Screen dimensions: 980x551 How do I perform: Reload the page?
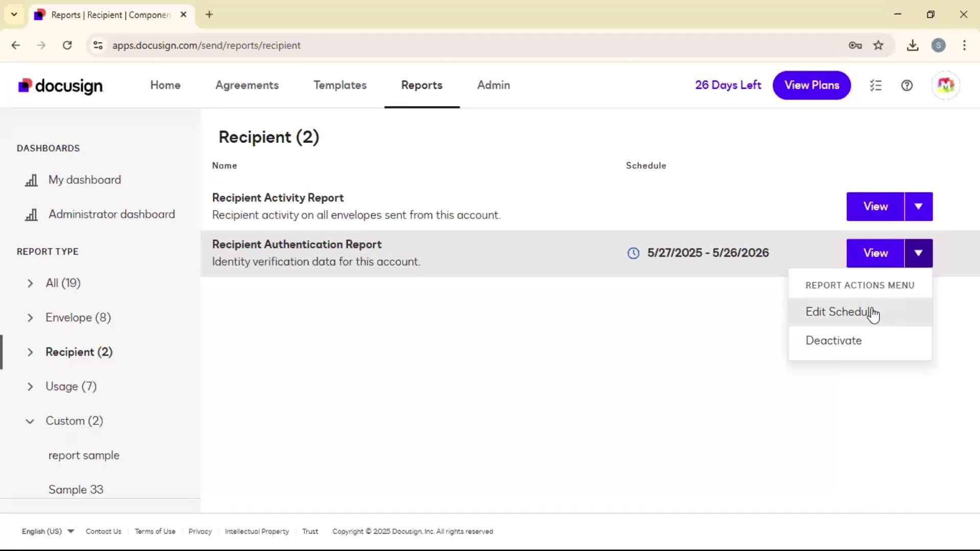67,45
